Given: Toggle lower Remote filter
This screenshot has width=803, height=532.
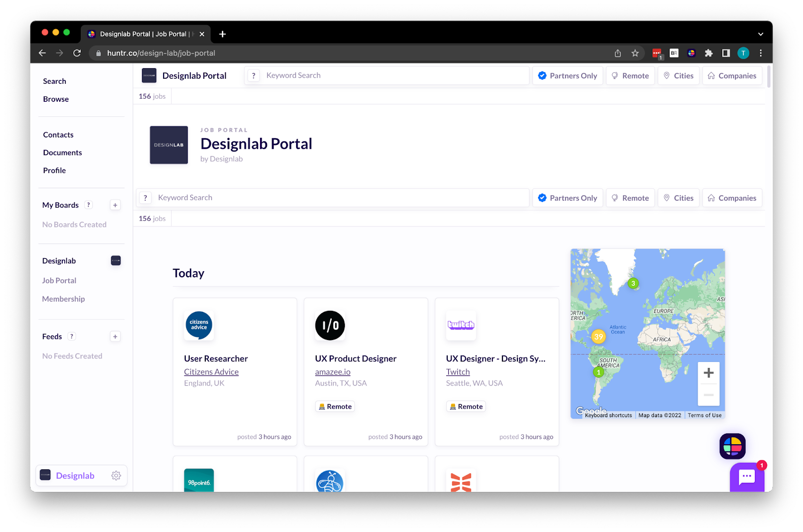Looking at the screenshot, I should click(630, 198).
